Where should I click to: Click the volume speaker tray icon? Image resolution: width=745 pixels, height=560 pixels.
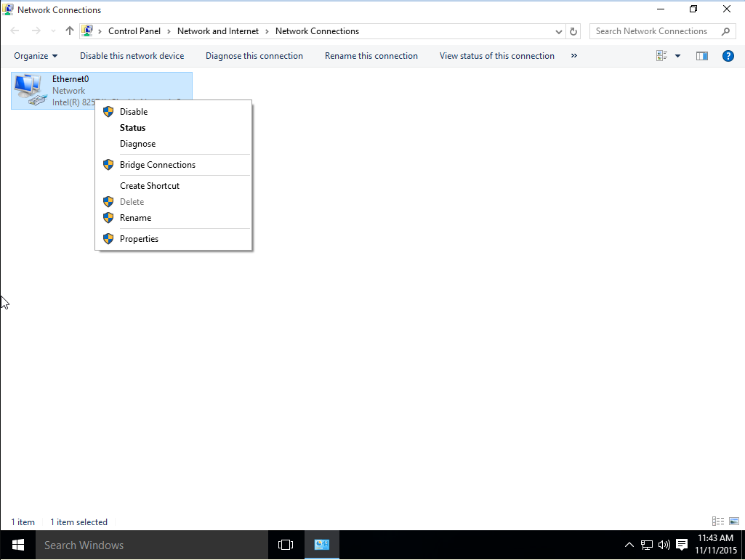(664, 545)
